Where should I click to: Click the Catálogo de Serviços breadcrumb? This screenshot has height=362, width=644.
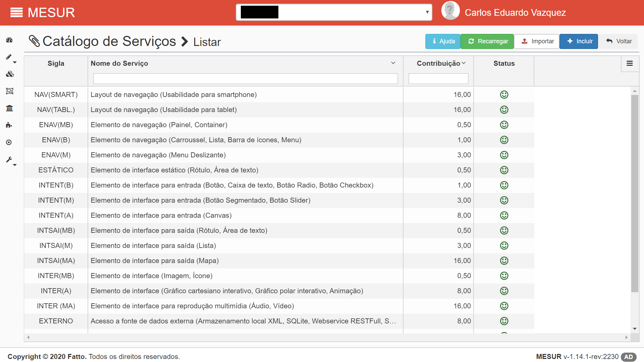click(x=109, y=41)
